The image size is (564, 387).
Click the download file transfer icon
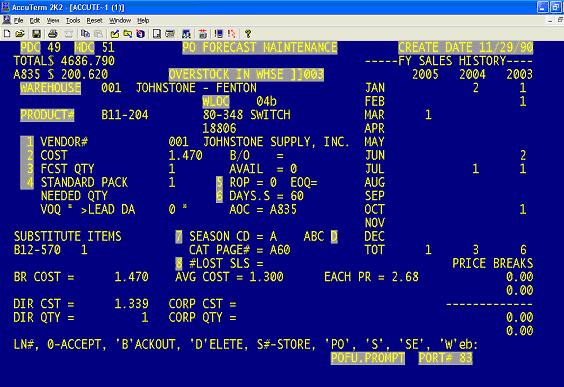[x=128, y=34]
